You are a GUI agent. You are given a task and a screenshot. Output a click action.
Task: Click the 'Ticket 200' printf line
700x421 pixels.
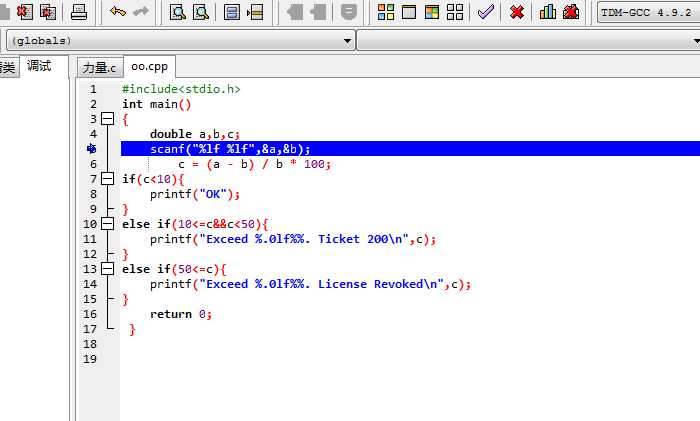tap(293, 239)
